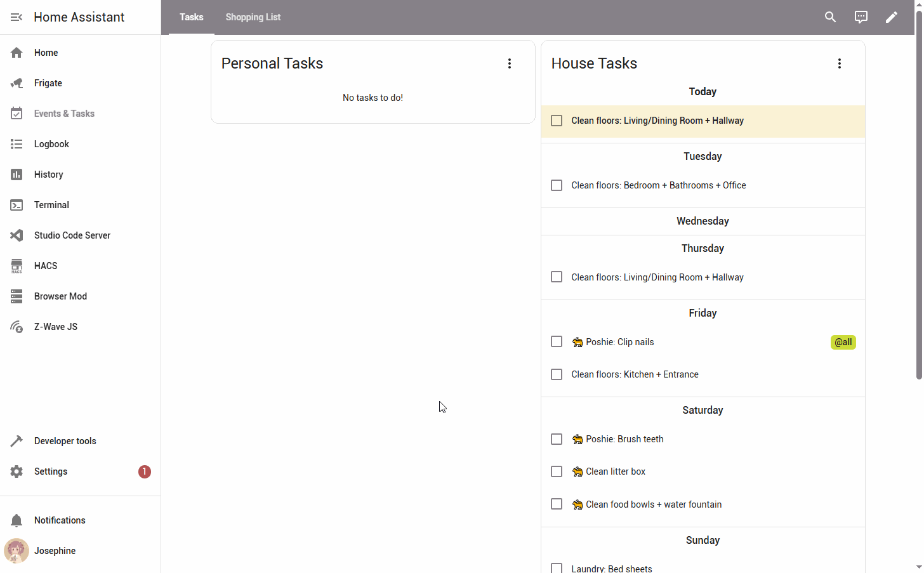Viewport: 924px width, 573px height.
Task: Select the Tasks tab
Action: (191, 17)
